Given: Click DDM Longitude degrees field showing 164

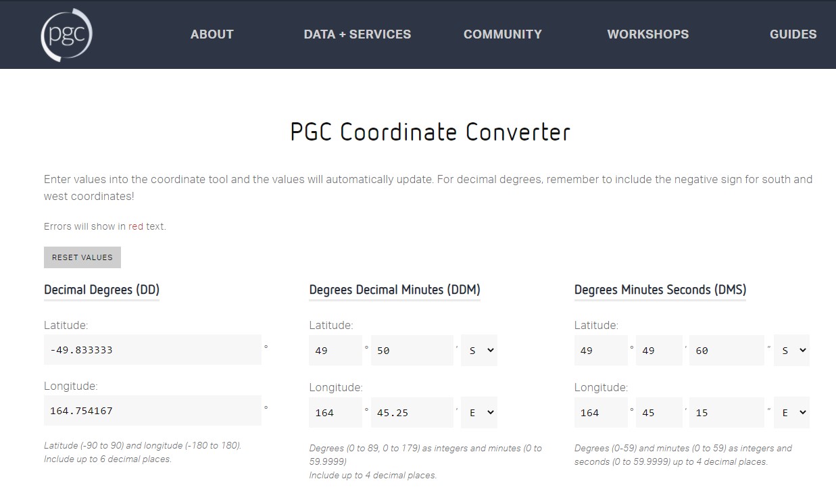Looking at the screenshot, I should point(336,412).
